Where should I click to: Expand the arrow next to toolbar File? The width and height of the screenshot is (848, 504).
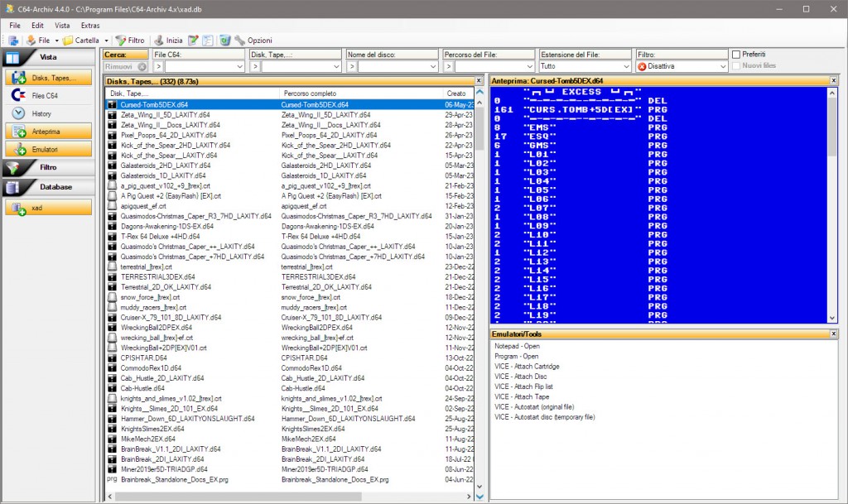pos(57,41)
